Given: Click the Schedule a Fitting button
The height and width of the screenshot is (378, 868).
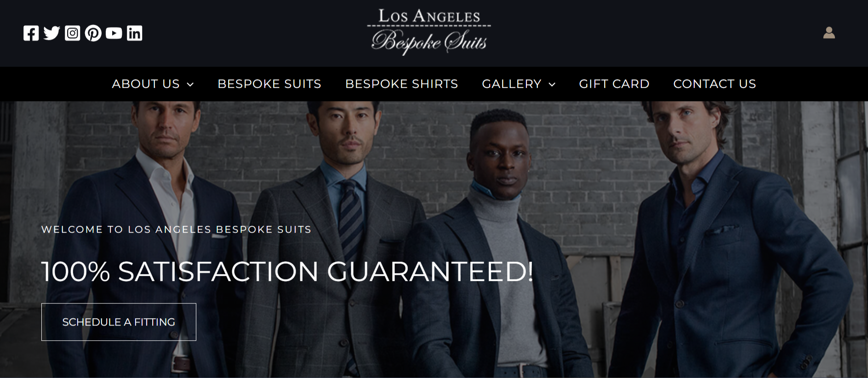Looking at the screenshot, I should tap(119, 322).
